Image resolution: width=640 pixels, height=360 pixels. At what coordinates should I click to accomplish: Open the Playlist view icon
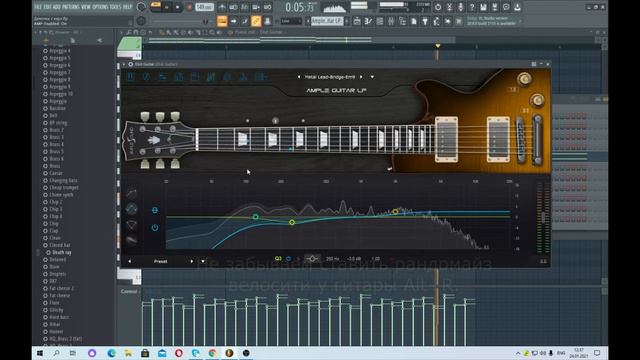[x=357, y=21]
